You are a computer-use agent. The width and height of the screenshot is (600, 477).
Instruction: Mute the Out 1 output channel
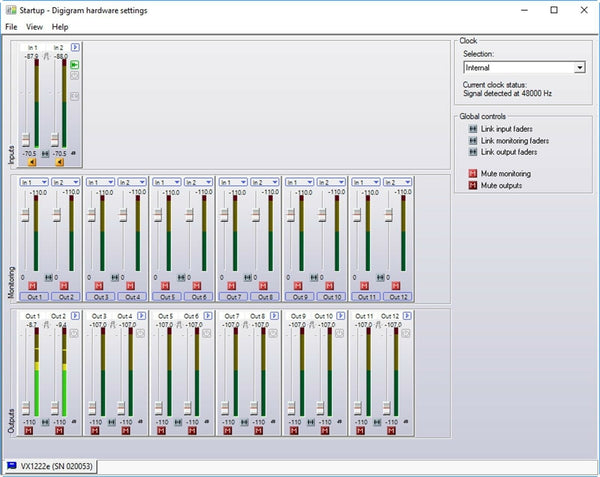click(x=27, y=430)
